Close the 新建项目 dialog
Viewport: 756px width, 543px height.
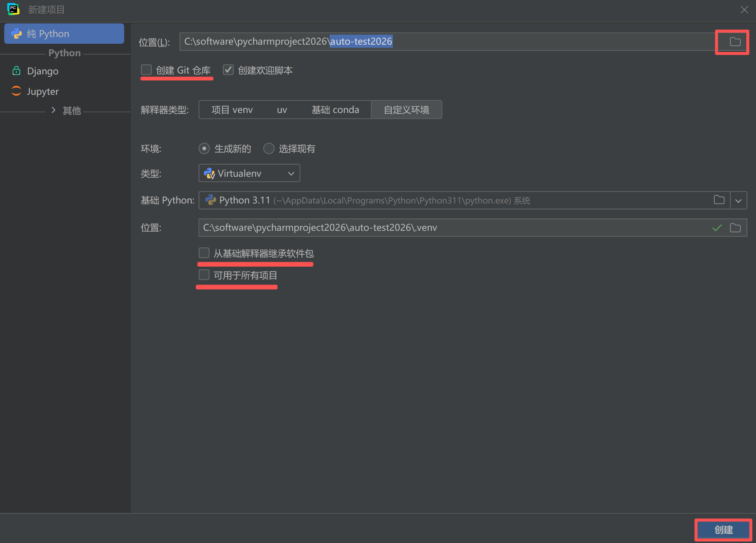(744, 10)
